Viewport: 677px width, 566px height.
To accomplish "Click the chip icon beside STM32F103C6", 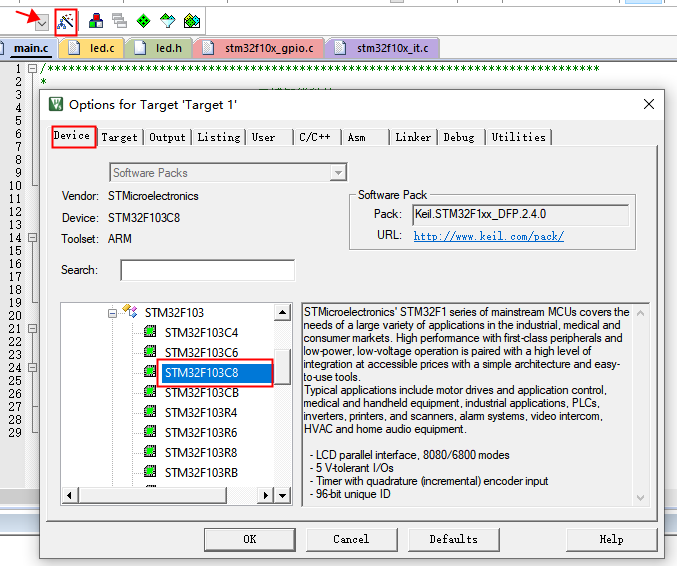I will click(150, 351).
